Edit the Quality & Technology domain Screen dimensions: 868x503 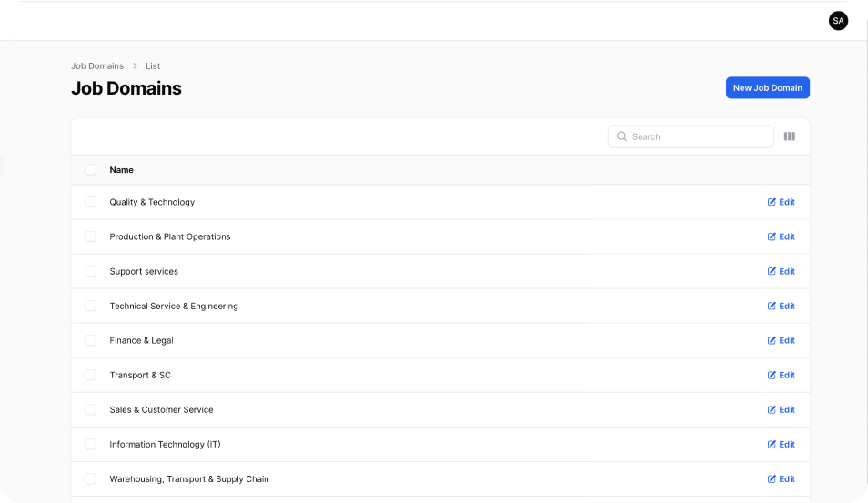(781, 202)
